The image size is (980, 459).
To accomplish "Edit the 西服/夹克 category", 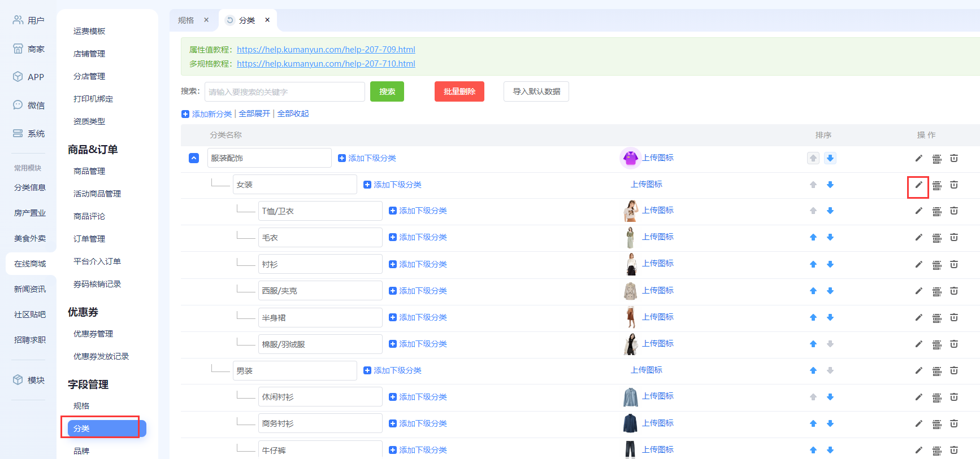I will (x=918, y=291).
